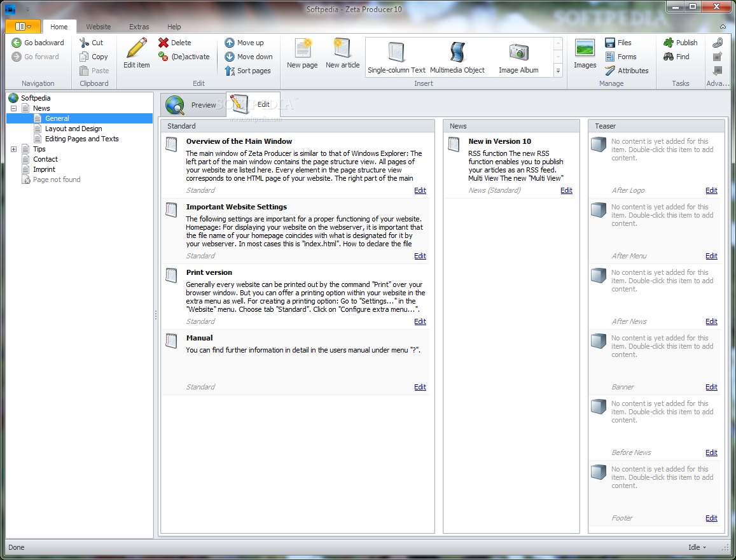Image resolution: width=736 pixels, height=560 pixels.
Task: Click Edit link for Print version article
Action: [x=420, y=321]
